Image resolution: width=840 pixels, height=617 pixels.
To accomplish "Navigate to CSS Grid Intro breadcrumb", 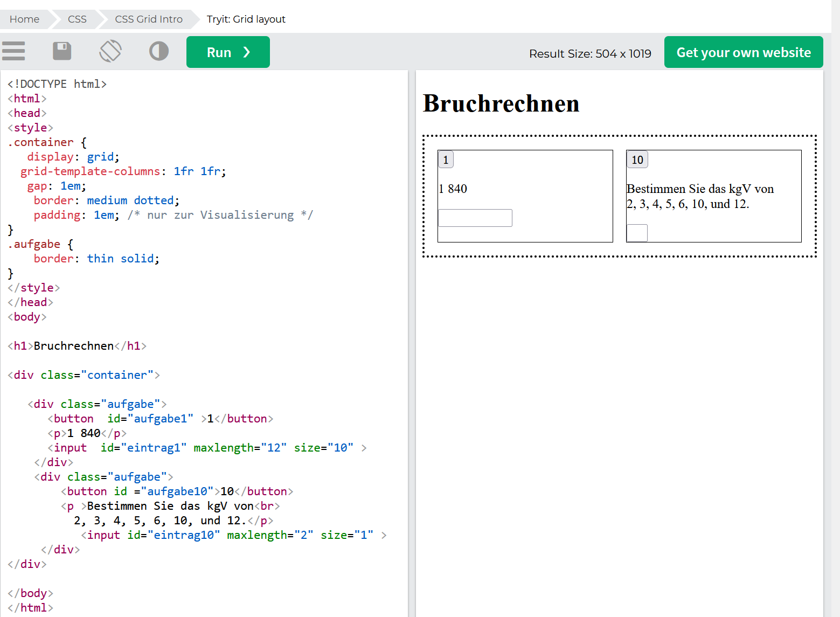I will click(148, 19).
